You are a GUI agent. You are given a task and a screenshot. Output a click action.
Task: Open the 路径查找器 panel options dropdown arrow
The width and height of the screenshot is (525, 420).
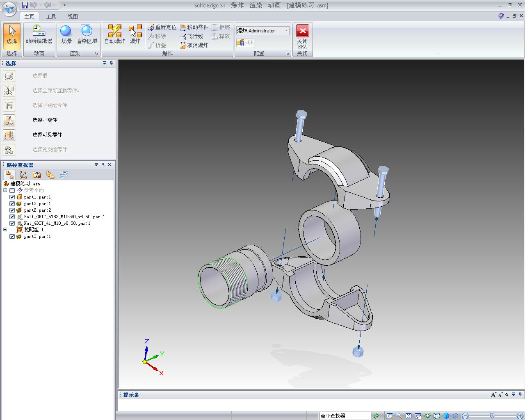pyautogui.click(x=96, y=164)
